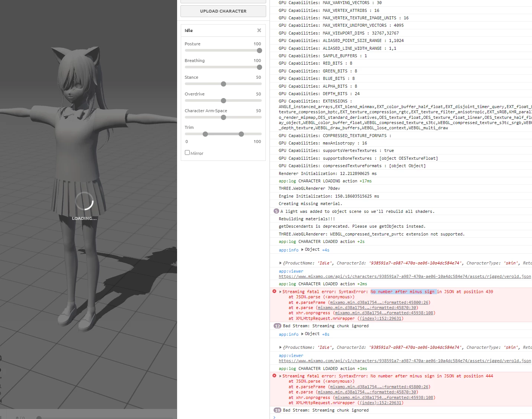Select the 'MAX_VIEWPORT_DIMS : 32767,32767' line

click(x=339, y=33)
